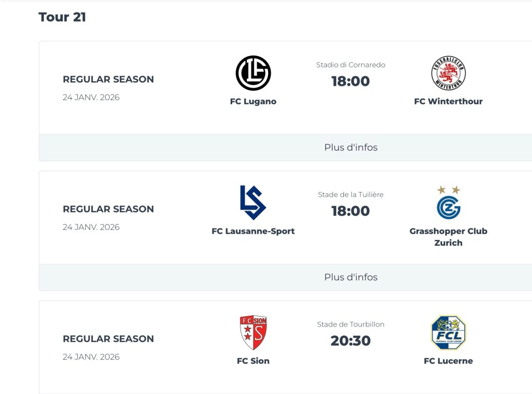Click the FC Winterthour crest
Image resolution: width=532 pixels, height=394 pixels.
coord(448,73)
